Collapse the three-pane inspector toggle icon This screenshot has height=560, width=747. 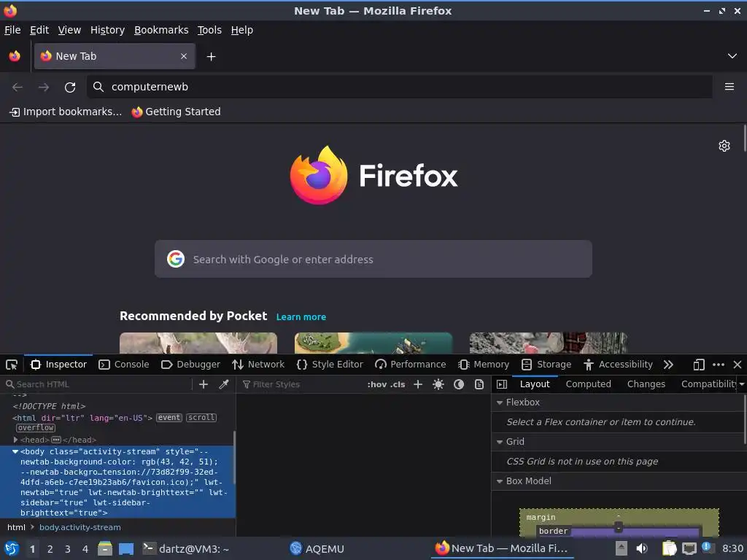coord(502,384)
